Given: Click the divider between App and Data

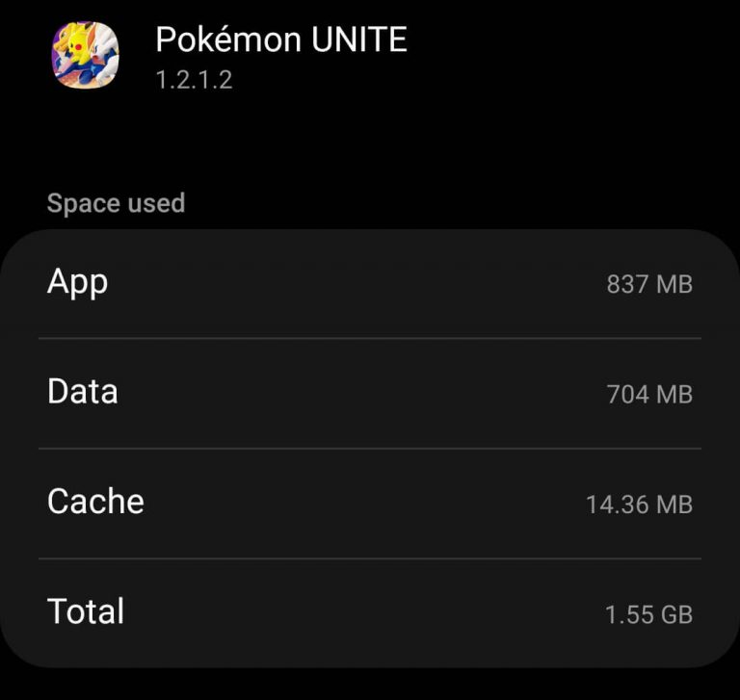Looking at the screenshot, I should [x=370, y=338].
